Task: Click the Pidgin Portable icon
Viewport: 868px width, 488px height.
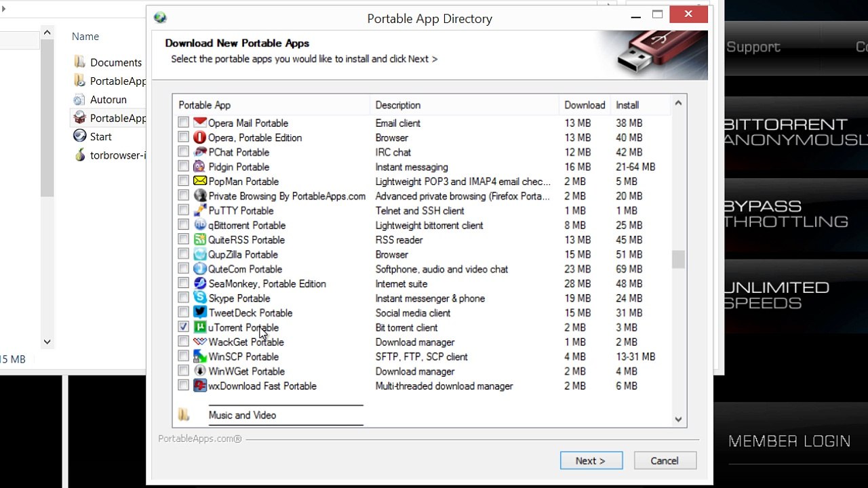Action: click(199, 167)
